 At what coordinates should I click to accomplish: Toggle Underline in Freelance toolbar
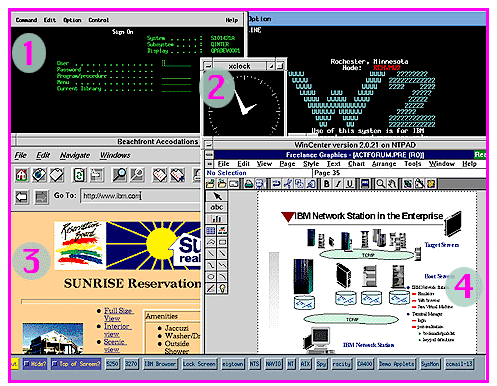(x=349, y=184)
